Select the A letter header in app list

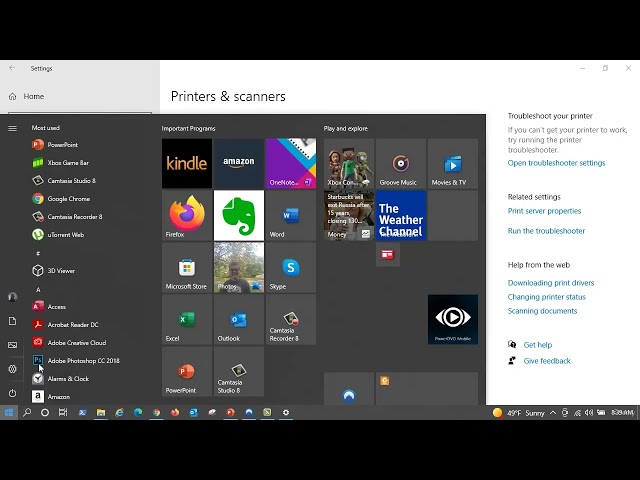(x=38, y=289)
